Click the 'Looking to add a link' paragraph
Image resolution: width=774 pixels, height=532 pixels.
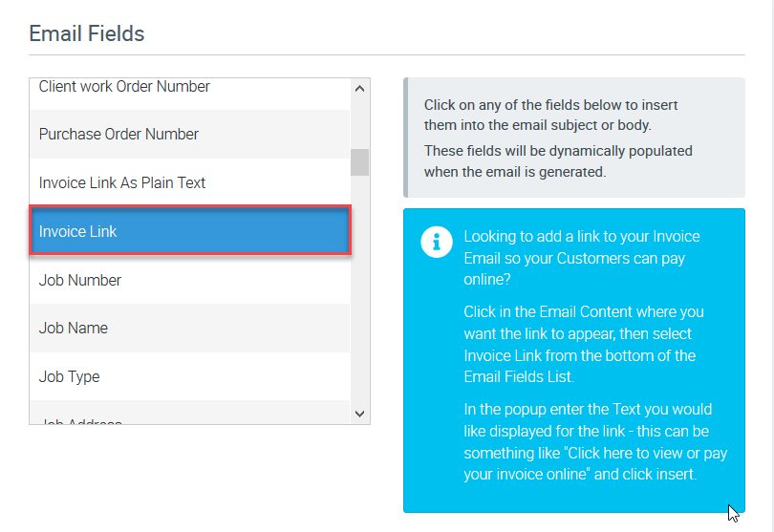point(581,258)
